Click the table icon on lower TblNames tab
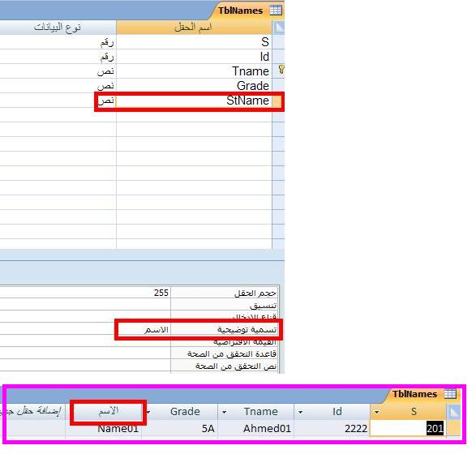This screenshot has width=476, height=454. pos(450,394)
